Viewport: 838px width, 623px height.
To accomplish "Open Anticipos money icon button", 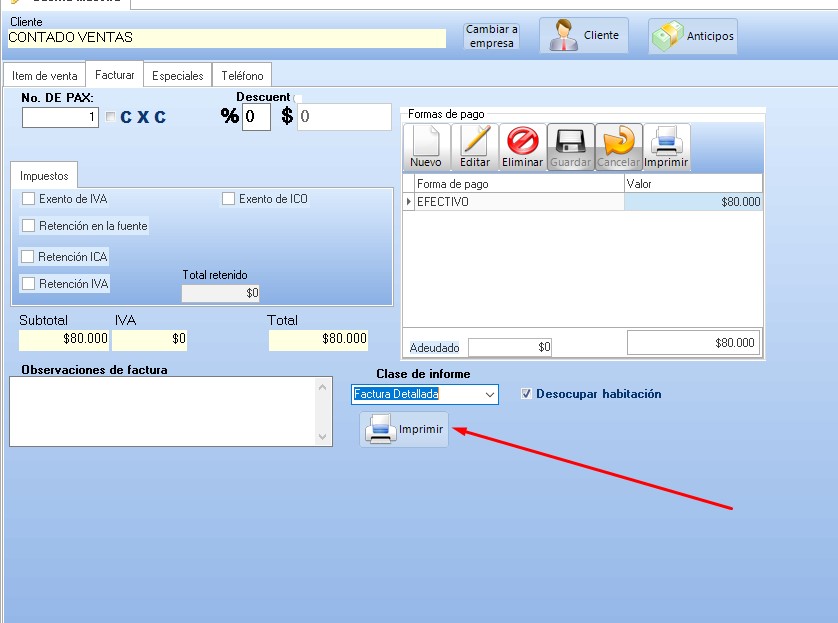I will click(693, 36).
